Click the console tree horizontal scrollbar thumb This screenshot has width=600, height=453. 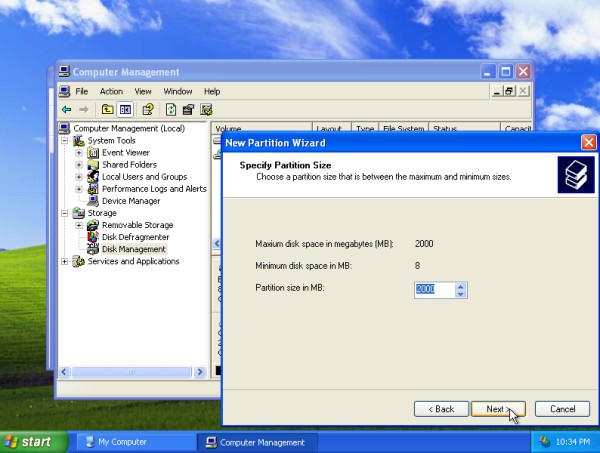click(x=131, y=372)
